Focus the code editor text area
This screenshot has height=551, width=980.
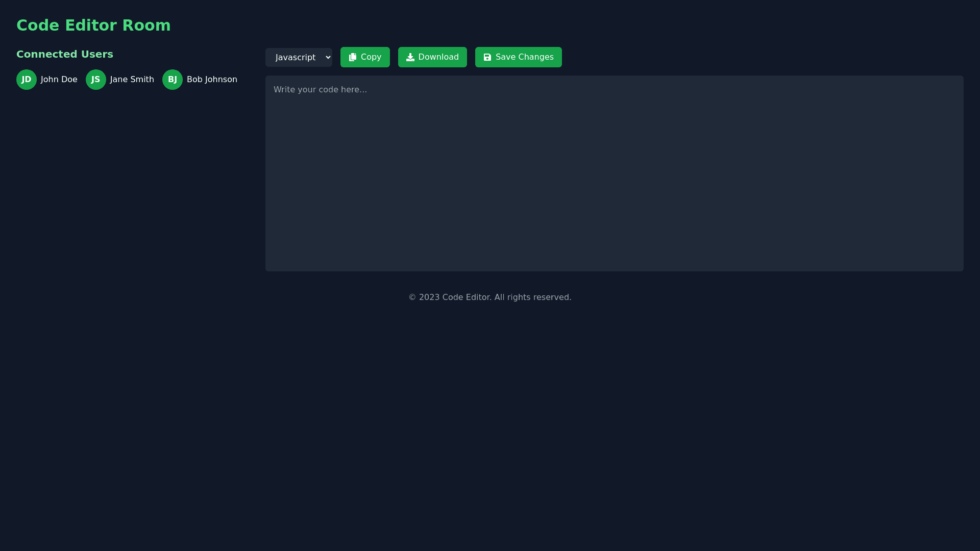tap(614, 173)
